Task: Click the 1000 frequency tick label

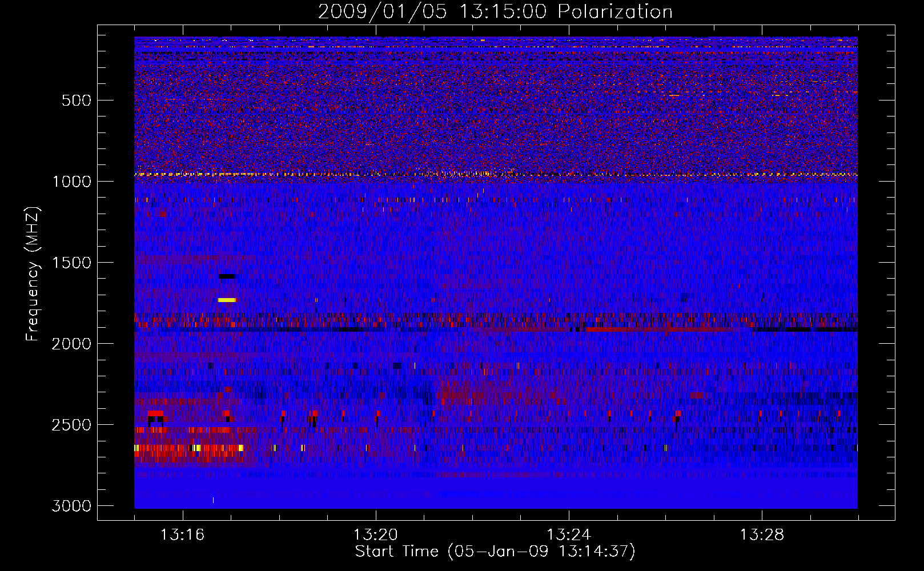Action: pyautogui.click(x=72, y=182)
